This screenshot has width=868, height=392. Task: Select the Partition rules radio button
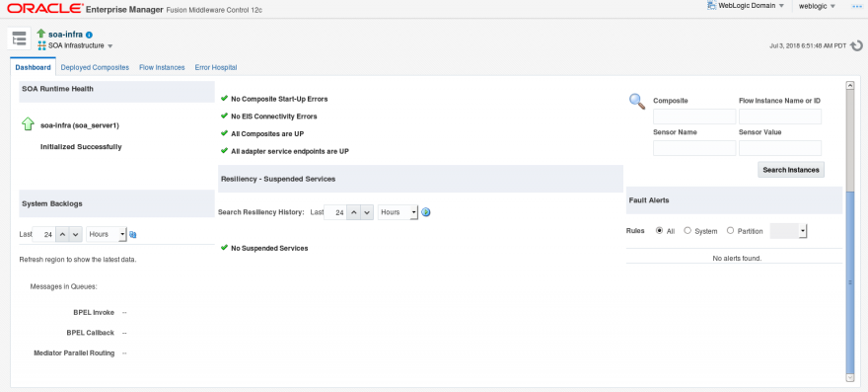[730, 231]
